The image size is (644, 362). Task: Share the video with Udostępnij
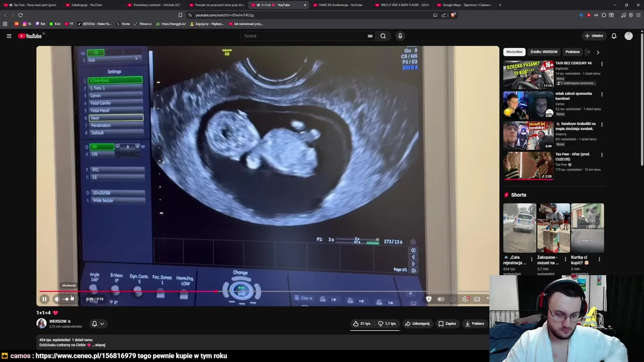click(x=418, y=324)
